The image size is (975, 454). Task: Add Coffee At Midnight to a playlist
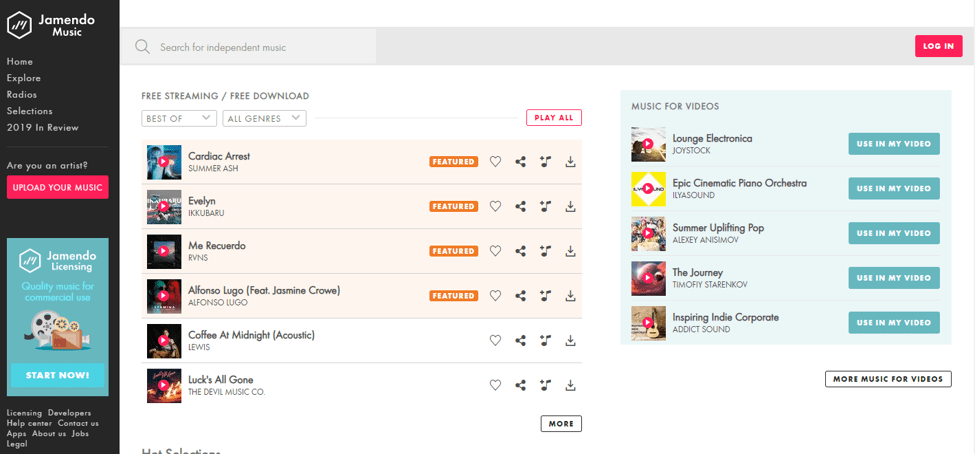coord(545,341)
